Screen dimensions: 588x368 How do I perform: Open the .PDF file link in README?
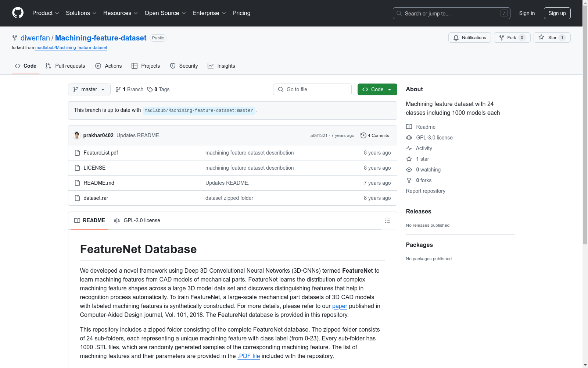(x=249, y=356)
